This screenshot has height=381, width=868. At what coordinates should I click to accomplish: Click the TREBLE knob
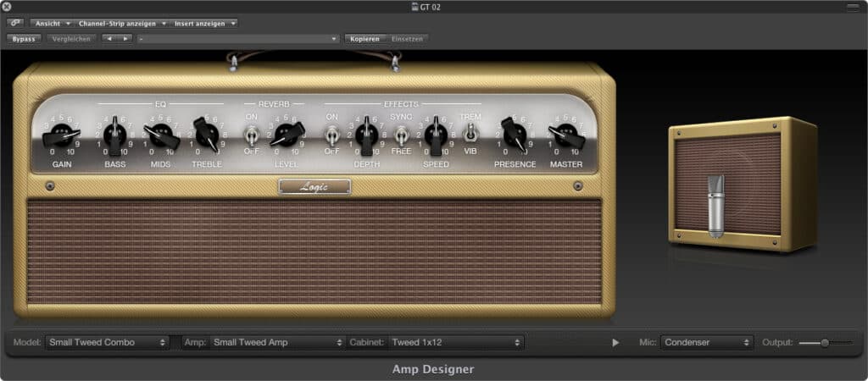(x=207, y=135)
